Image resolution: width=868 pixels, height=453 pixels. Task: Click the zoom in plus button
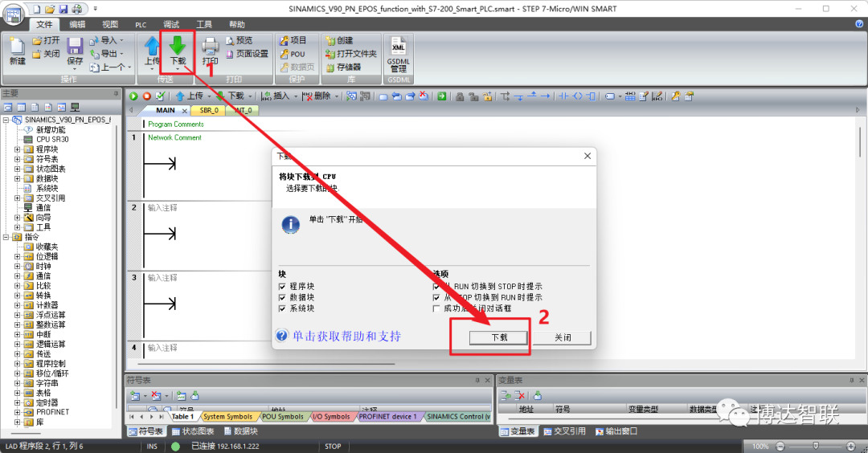(851, 447)
